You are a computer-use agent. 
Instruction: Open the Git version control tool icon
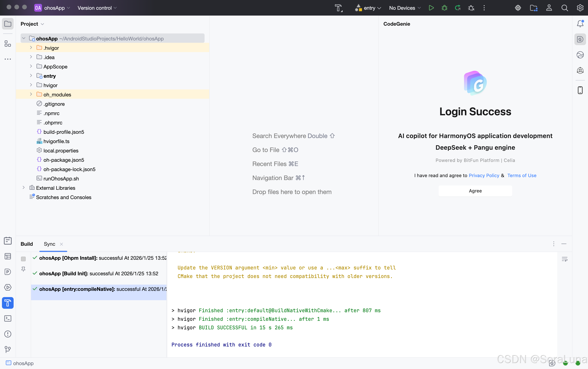(8, 349)
